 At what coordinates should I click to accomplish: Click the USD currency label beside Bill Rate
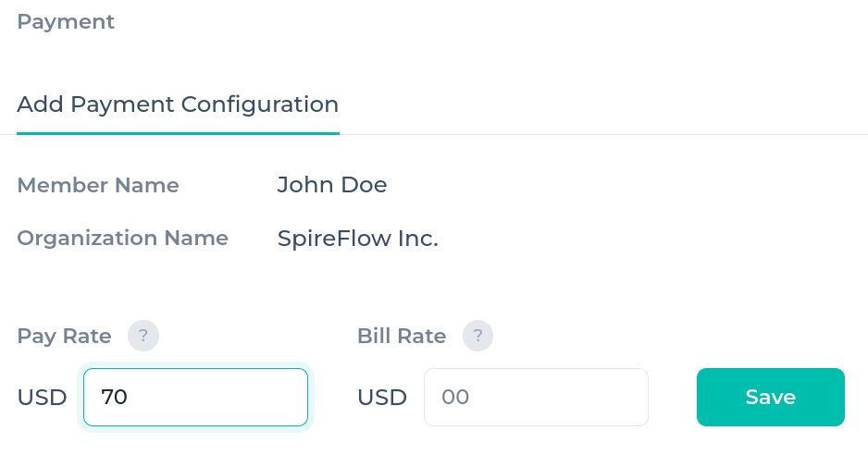[x=382, y=398]
